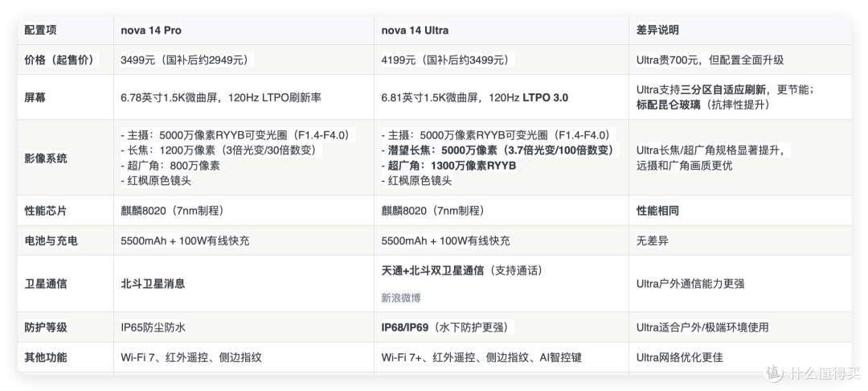Click 'Ultra支持三分区自适应刷新' text

tap(701, 90)
